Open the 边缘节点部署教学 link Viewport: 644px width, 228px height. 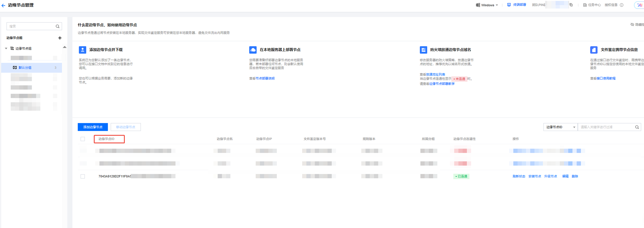click(442, 84)
